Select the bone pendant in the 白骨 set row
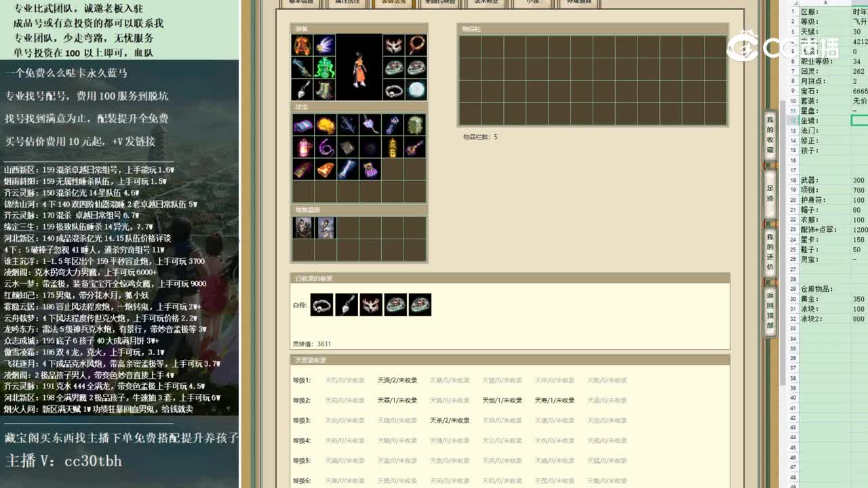868x488 pixels. [x=347, y=305]
